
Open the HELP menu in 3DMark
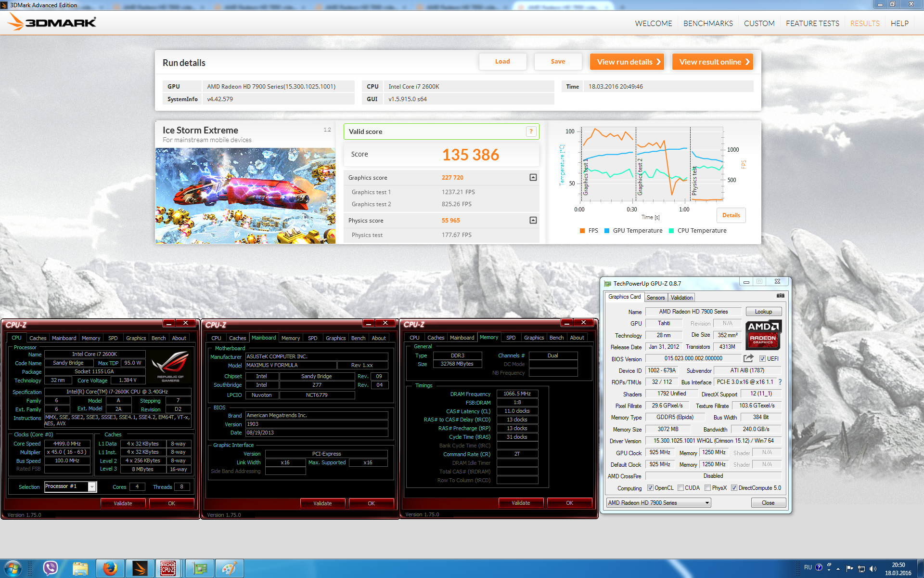tap(899, 23)
